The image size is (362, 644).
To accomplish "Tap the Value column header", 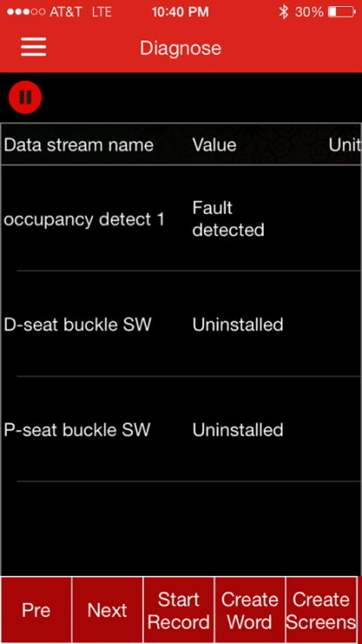I will click(x=215, y=145).
